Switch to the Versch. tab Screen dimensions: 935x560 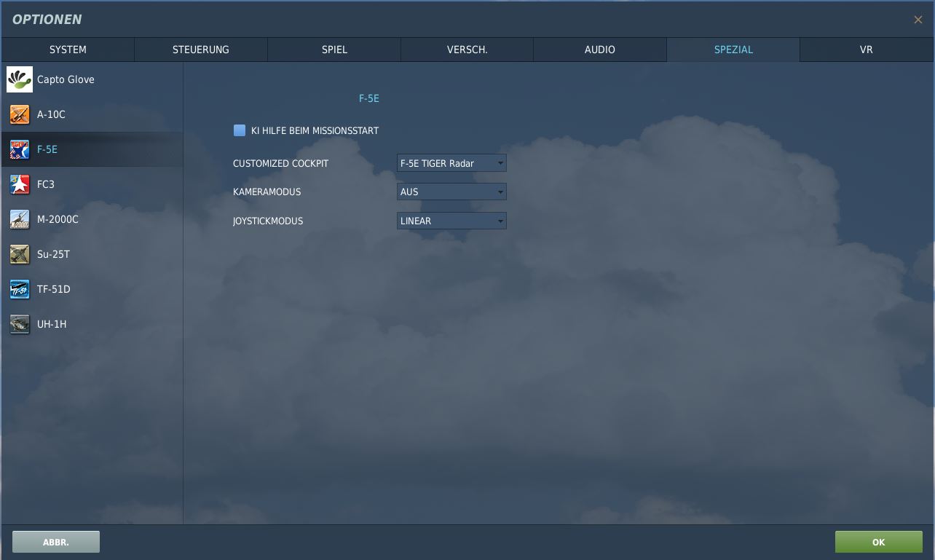coord(467,50)
